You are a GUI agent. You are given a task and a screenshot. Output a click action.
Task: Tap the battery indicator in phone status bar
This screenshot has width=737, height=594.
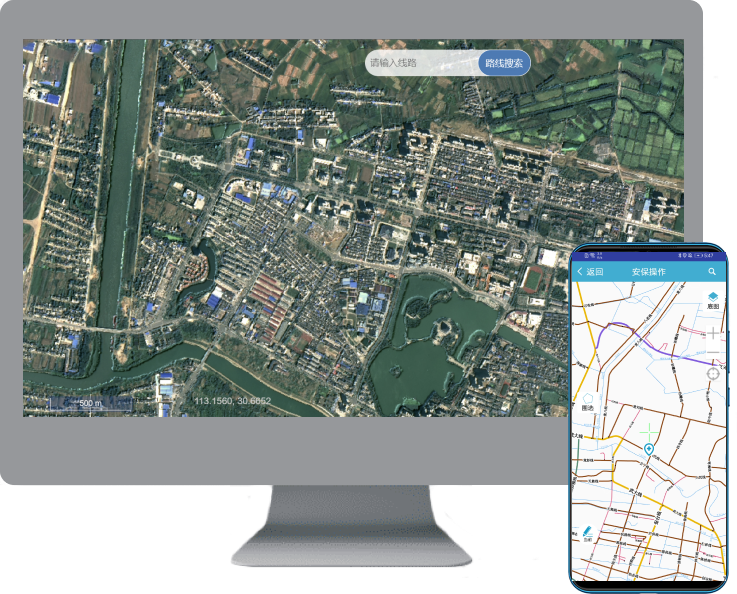click(699, 256)
